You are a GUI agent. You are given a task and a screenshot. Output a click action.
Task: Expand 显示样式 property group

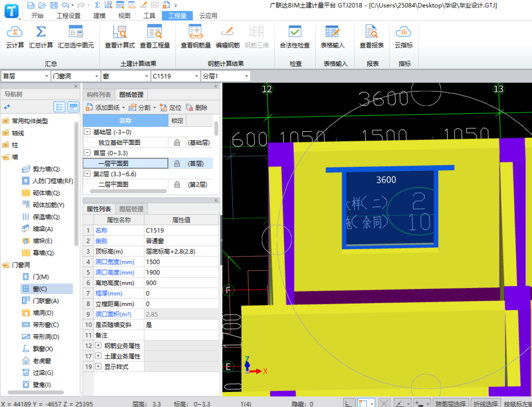[98, 366]
